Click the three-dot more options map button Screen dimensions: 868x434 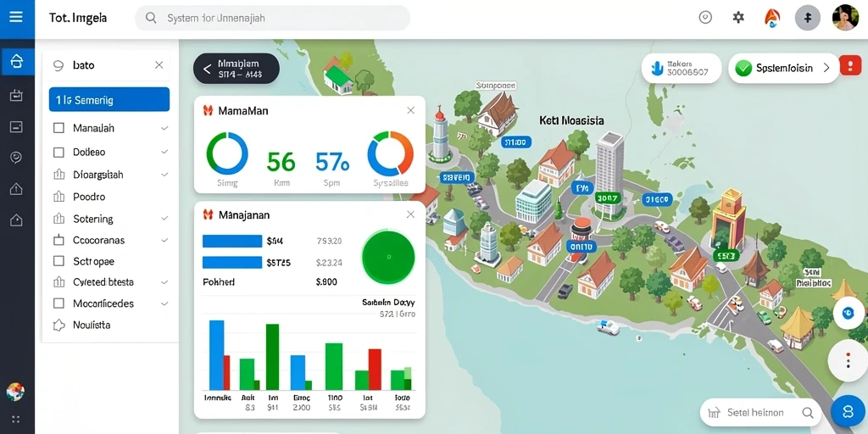[x=848, y=360]
